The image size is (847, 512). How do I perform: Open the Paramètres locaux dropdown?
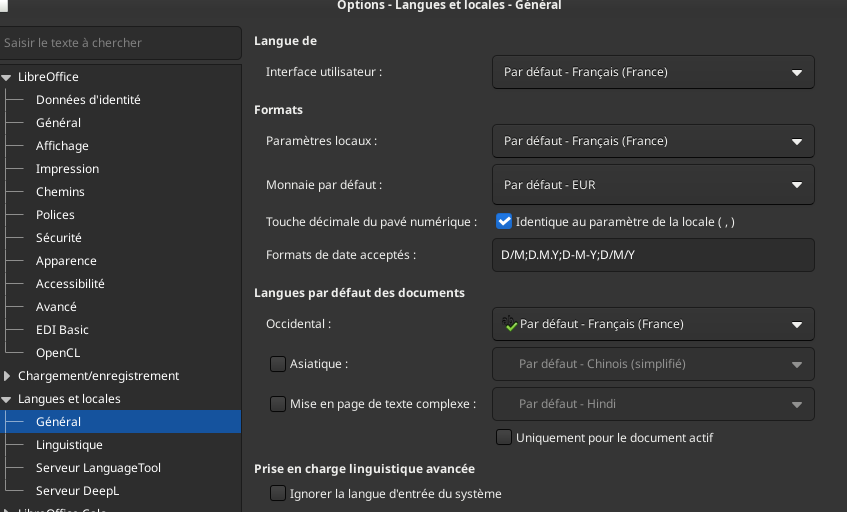[653, 141]
